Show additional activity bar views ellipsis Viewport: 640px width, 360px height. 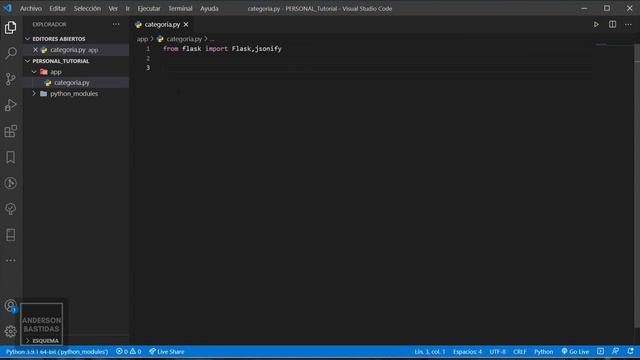(11, 260)
